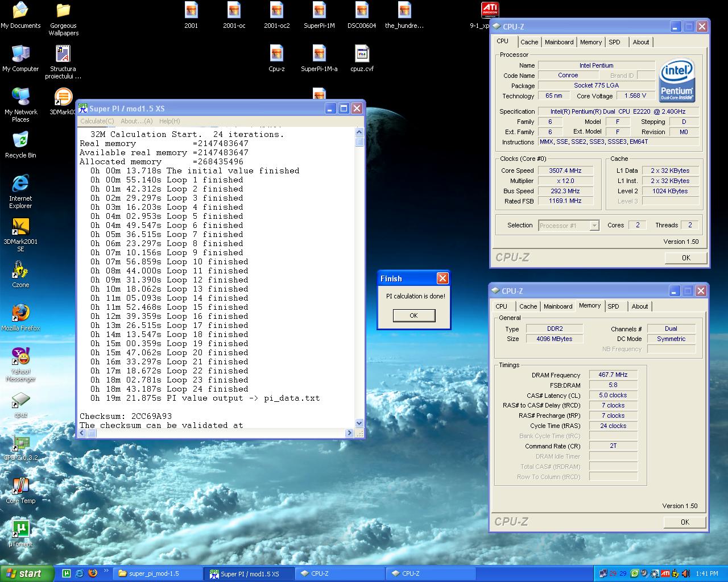The width and height of the screenshot is (728, 582).
Task: Click Checksum: 2CC69A93 line in Super PI
Action: tap(126, 416)
